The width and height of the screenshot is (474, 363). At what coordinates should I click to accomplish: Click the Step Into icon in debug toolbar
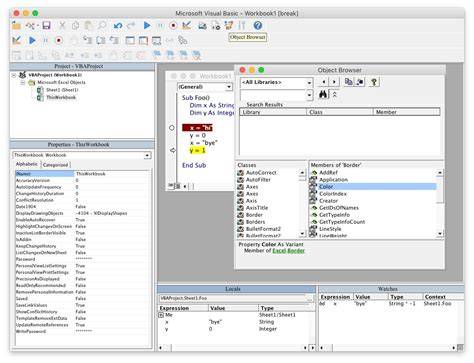(87, 41)
